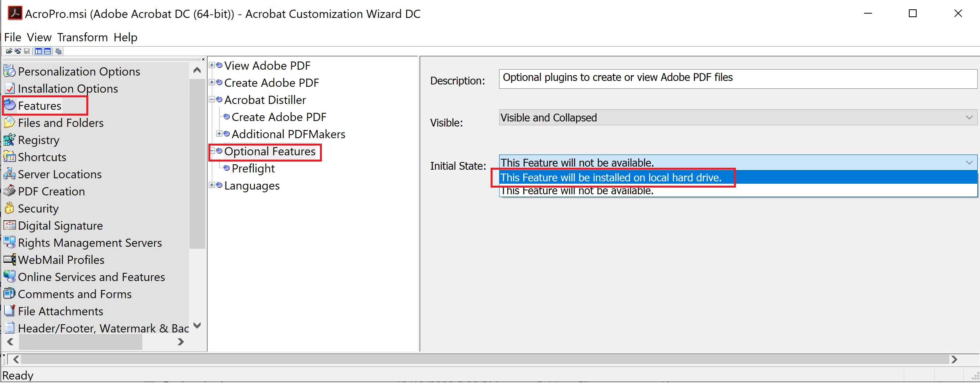The width and height of the screenshot is (980, 383).
Task: Open the Shortcuts section
Action: 42,157
